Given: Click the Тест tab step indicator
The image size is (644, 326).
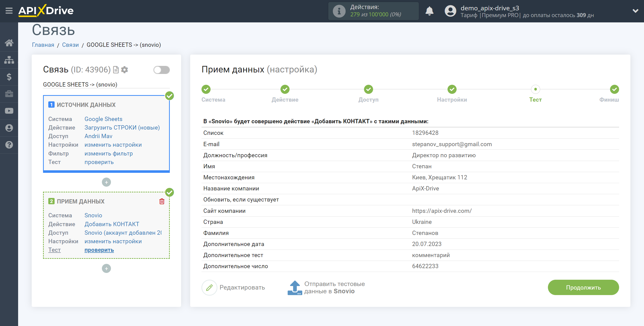Looking at the screenshot, I should pos(536,89).
